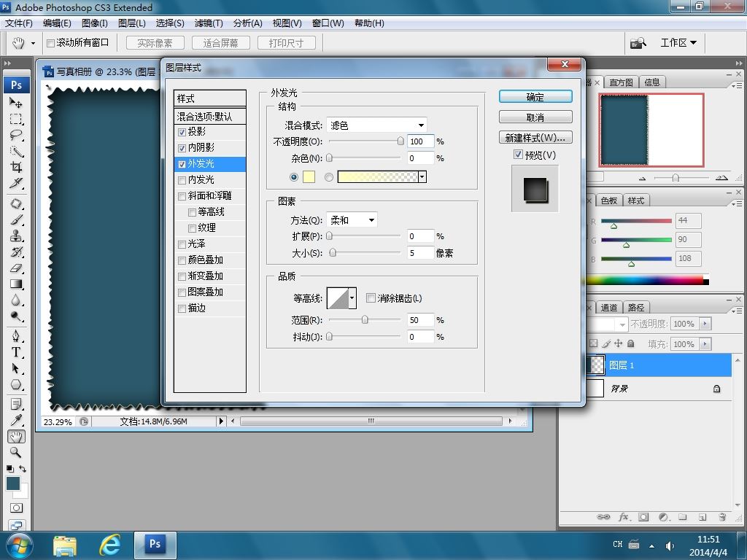The image size is (747, 560).
Task: Select the Brush tool
Action: (16, 220)
